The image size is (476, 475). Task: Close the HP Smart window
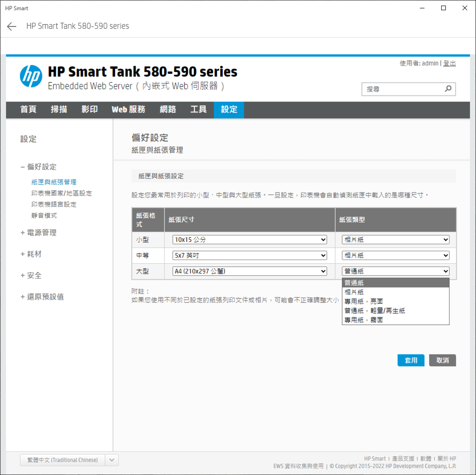pos(465,8)
